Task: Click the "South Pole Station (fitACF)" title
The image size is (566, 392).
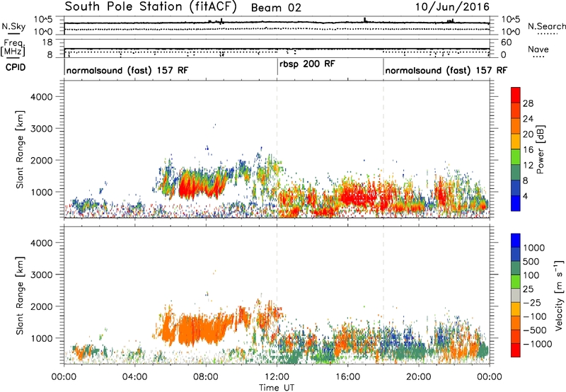Action: tap(151, 7)
